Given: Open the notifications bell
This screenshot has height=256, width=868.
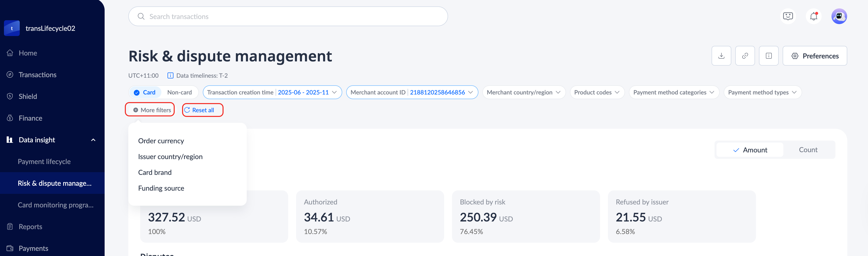Looking at the screenshot, I should 813,16.
